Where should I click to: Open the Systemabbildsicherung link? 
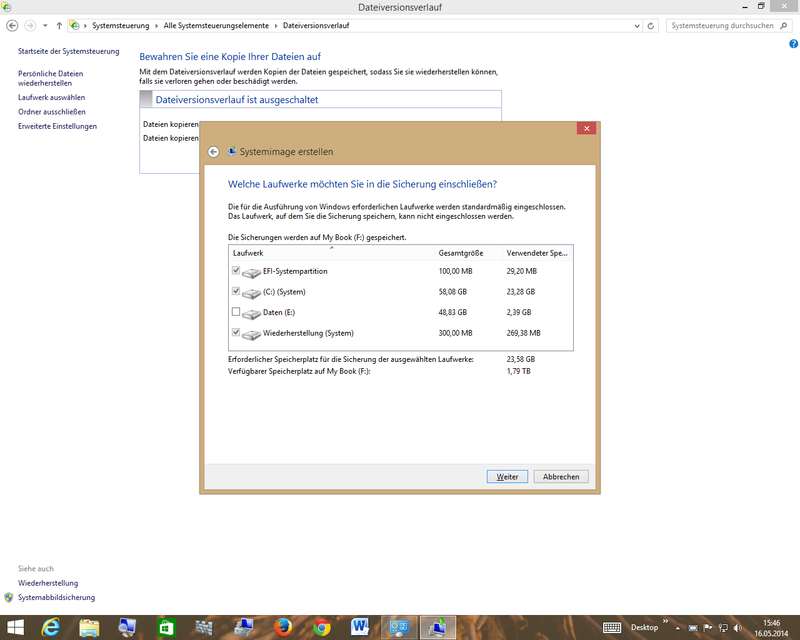click(56, 597)
